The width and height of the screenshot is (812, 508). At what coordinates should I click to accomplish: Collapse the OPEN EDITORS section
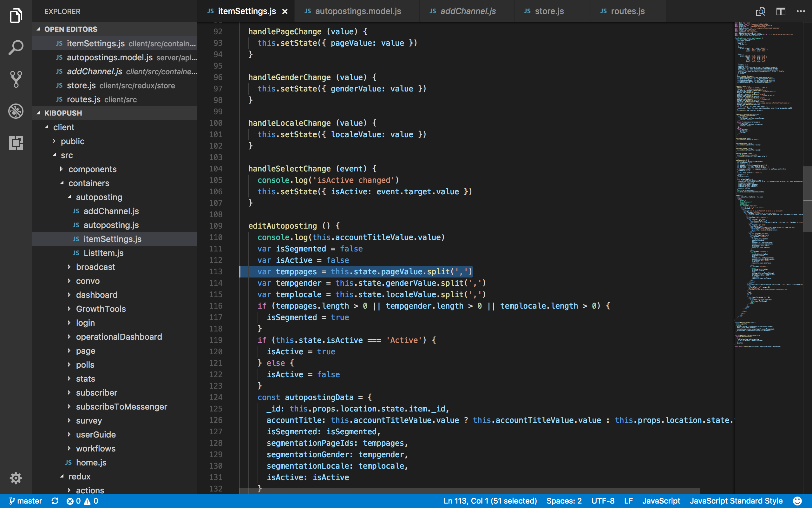click(x=115, y=29)
